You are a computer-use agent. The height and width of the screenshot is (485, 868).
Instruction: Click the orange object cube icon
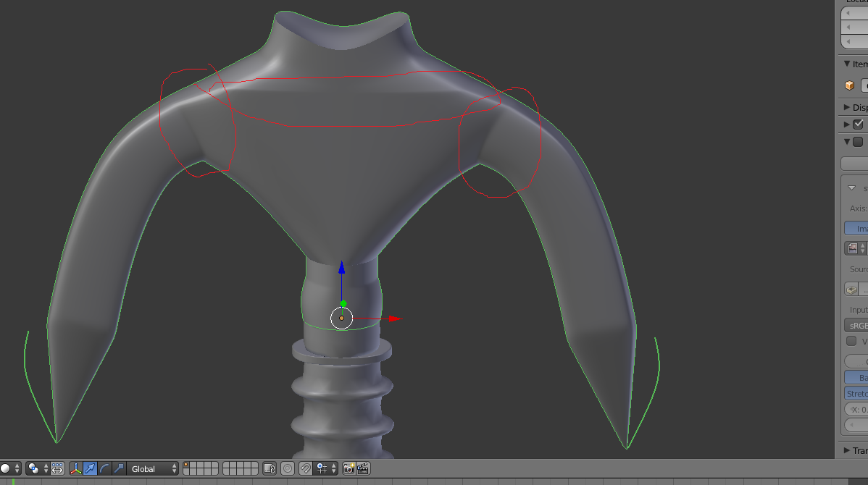click(849, 85)
